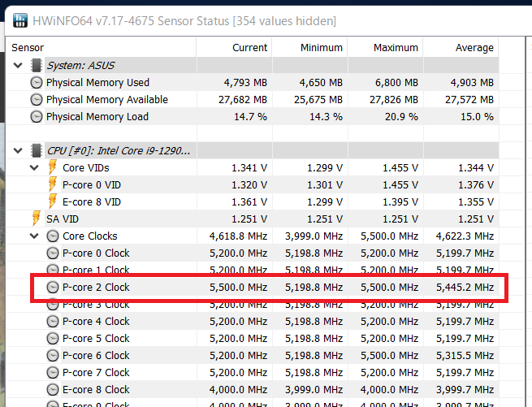Select the P-core 4 Clock label

pos(96,321)
